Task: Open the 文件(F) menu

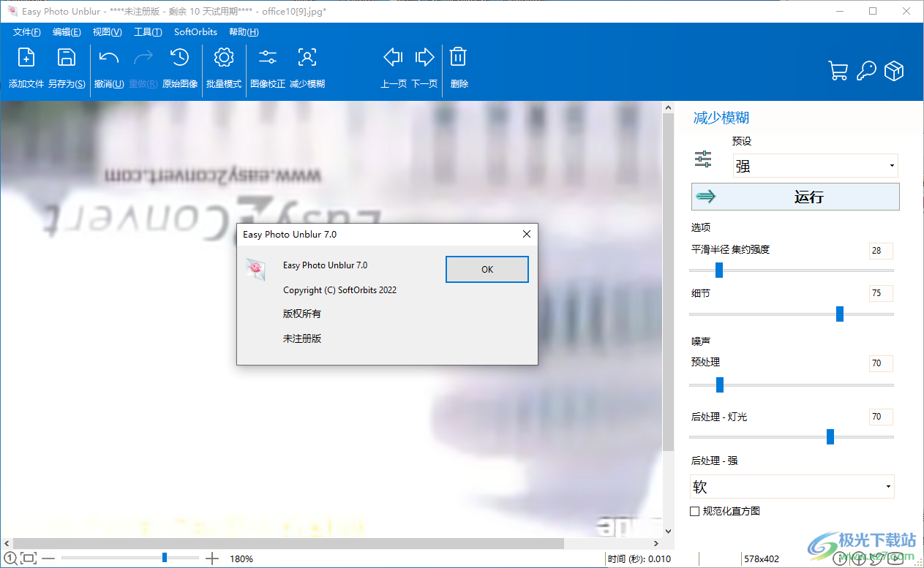Action: point(27,32)
